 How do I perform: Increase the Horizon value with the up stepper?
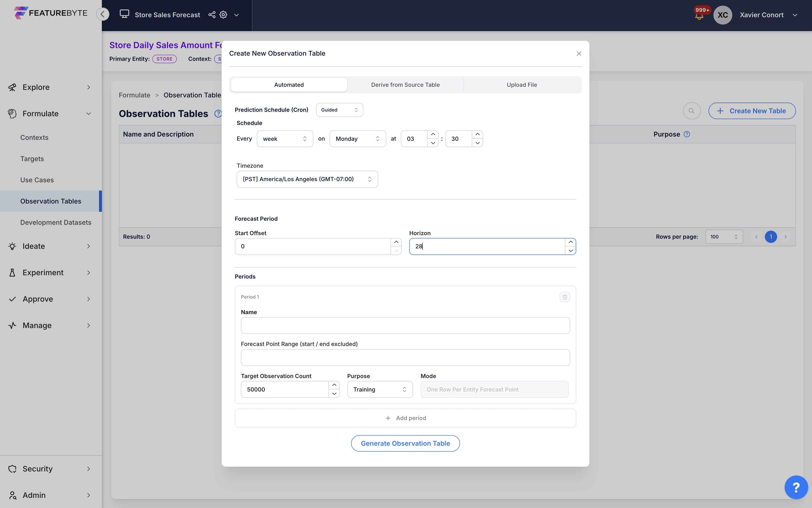click(570, 242)
